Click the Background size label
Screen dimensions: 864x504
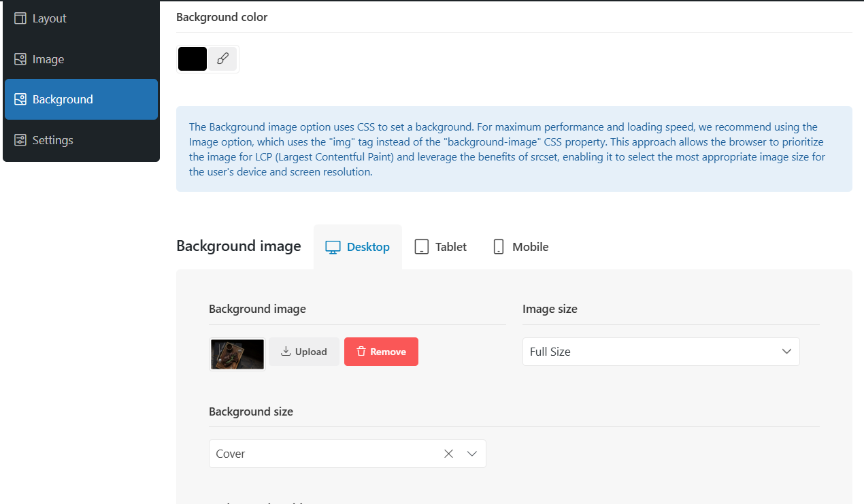(251, 411)
